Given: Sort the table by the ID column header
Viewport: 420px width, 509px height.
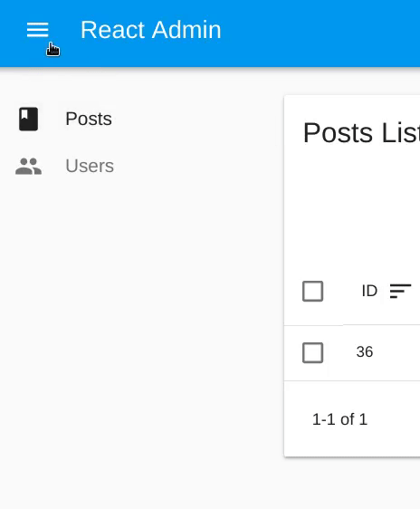Looking at the screenshot, I should point(369,291).
